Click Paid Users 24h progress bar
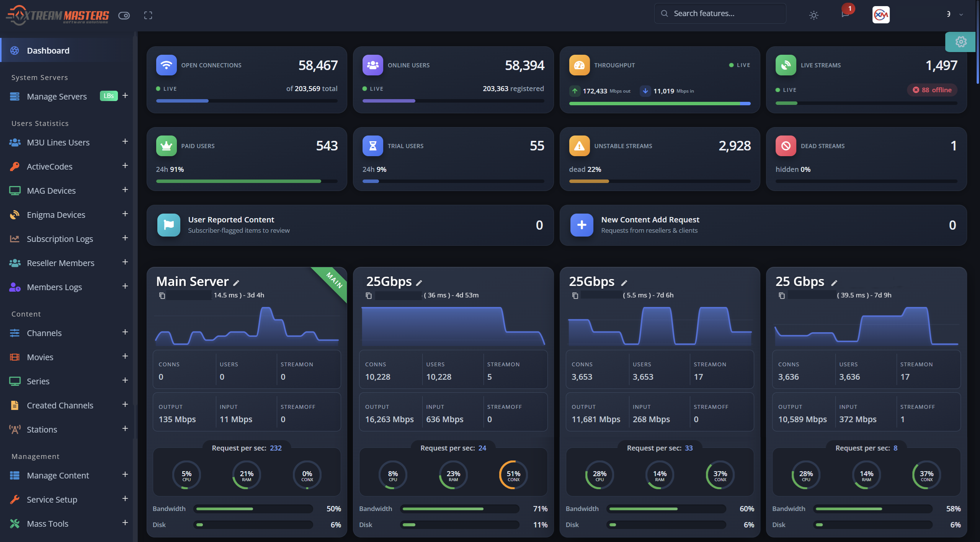The height and width of the screenshot is (542, 980). point(247,181)
